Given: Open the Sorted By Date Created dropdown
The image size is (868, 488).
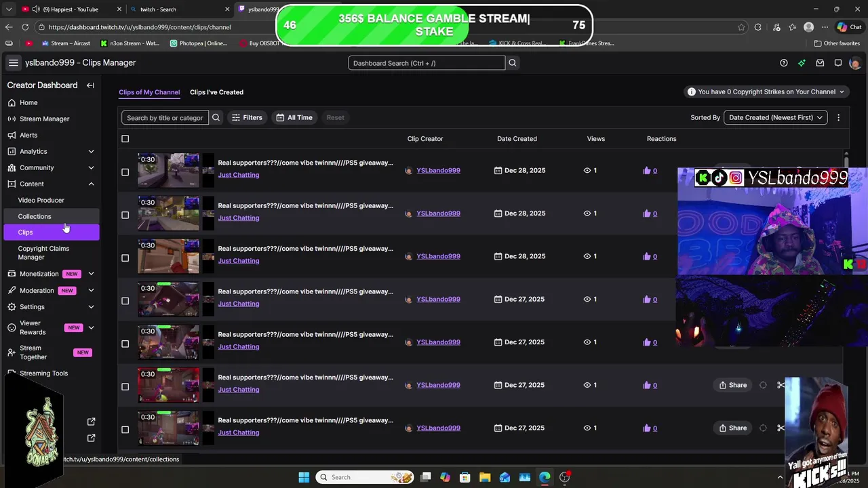Looking at the screenshot, I should point(775,117).
